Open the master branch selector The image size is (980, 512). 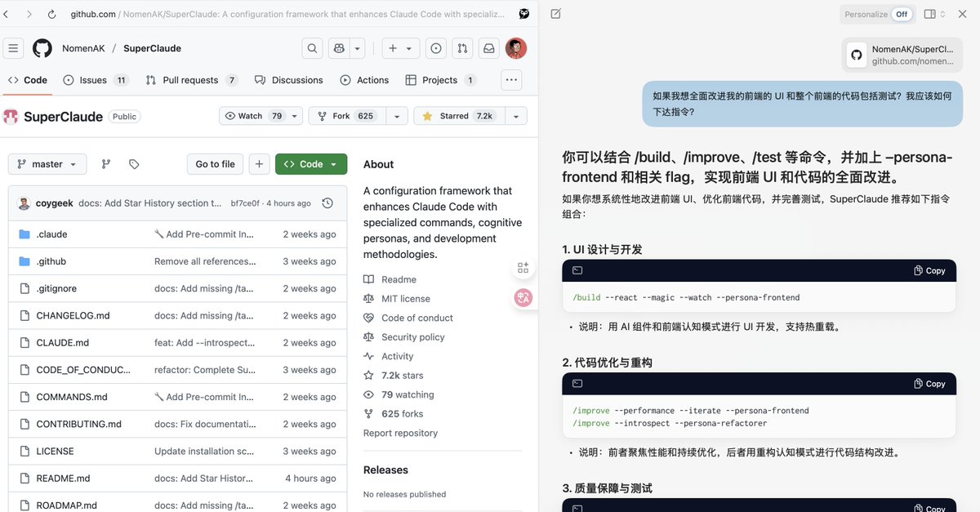pyautogui.click(x=47, y=164)
